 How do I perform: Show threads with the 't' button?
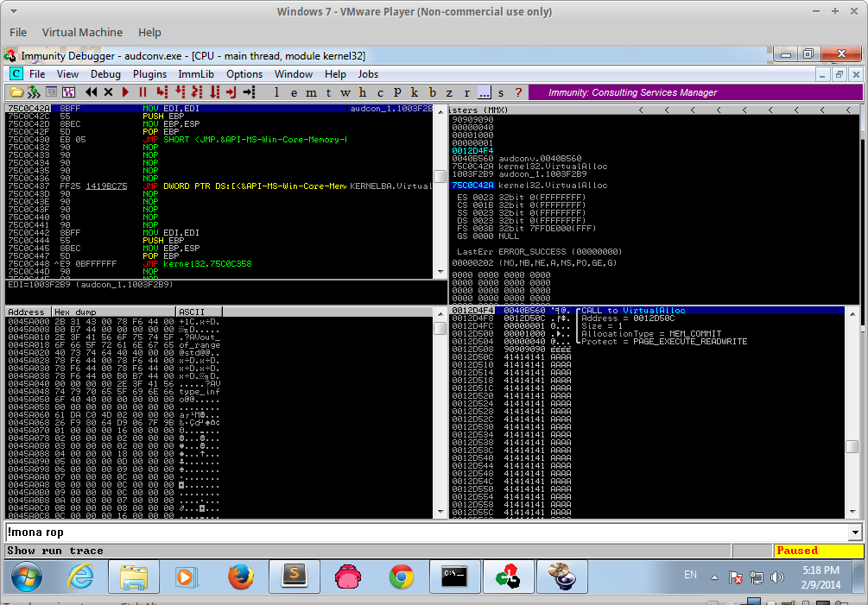(328, 92)
